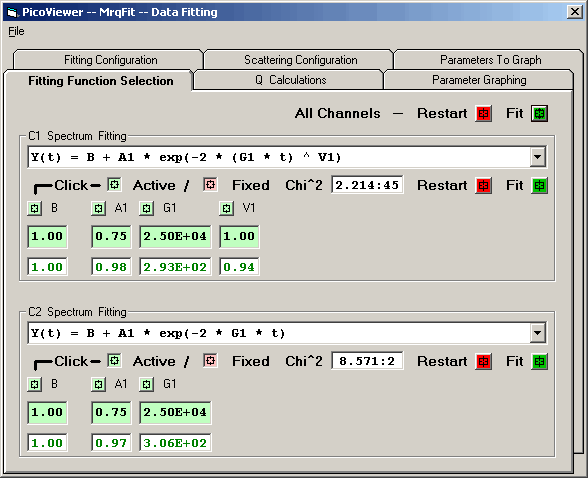Toggle parameter G1 active state in C1

[x=146, y=208]
